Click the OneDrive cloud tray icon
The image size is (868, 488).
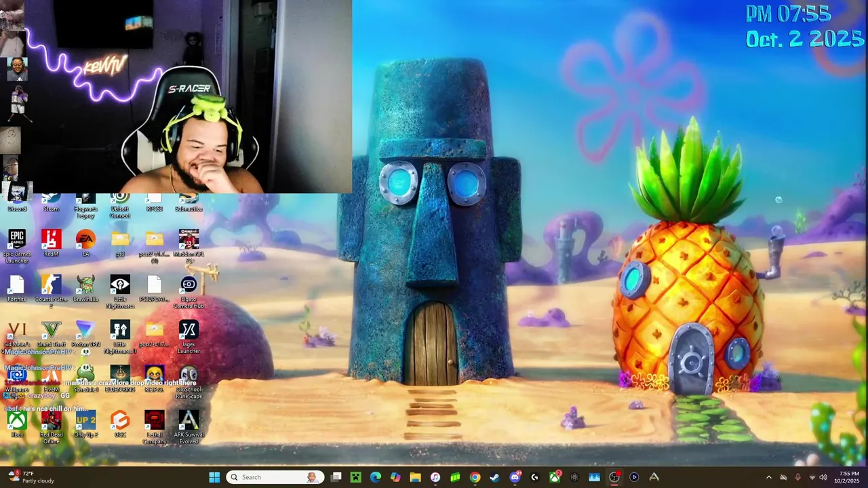783,477
